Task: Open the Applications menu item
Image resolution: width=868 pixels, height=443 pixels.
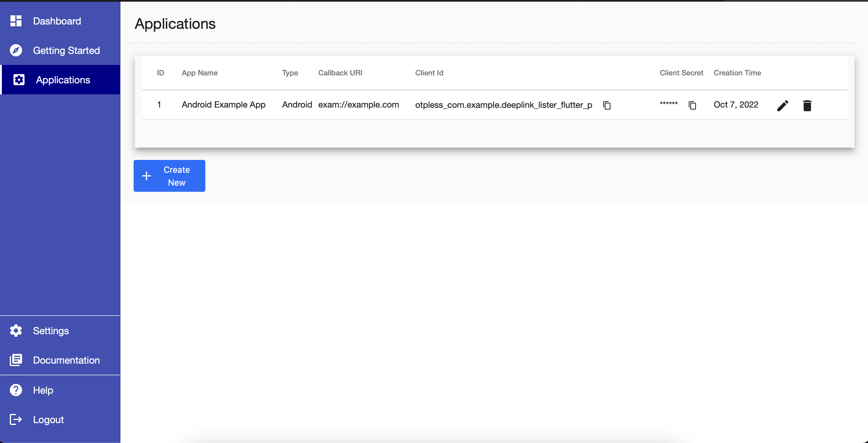Action: [x=63, y=80]
